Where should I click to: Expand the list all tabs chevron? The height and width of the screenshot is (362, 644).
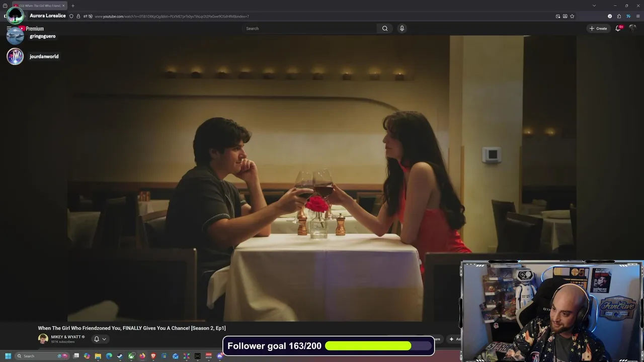tap(594, 6)
